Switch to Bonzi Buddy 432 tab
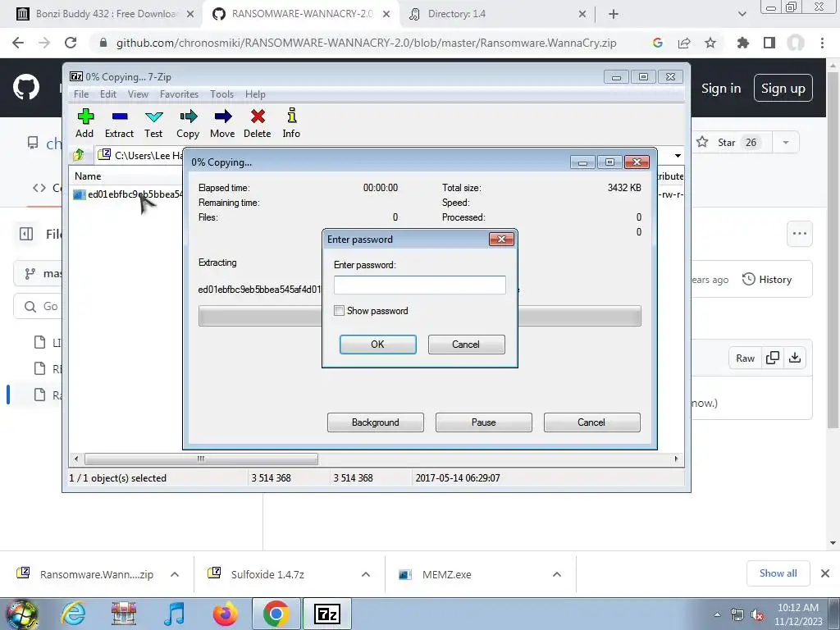Screen dimensions: 840x630 click(x=106, y=14)
